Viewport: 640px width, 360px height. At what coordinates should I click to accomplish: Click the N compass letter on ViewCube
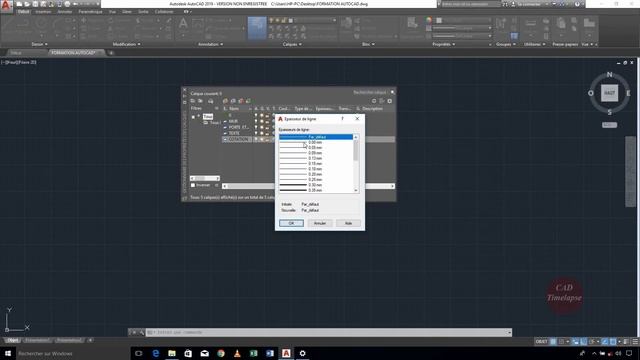click(x=609, y=74)
